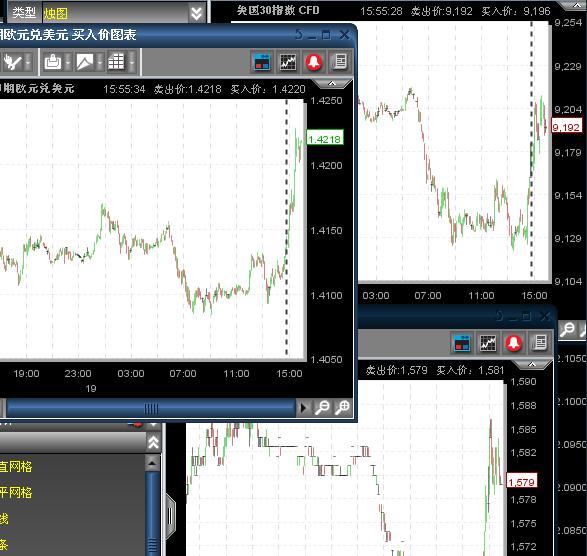The height and width of the screenshot is (556, 587).
Task: Select the line drawing tool icon
Action: point(85,62)
